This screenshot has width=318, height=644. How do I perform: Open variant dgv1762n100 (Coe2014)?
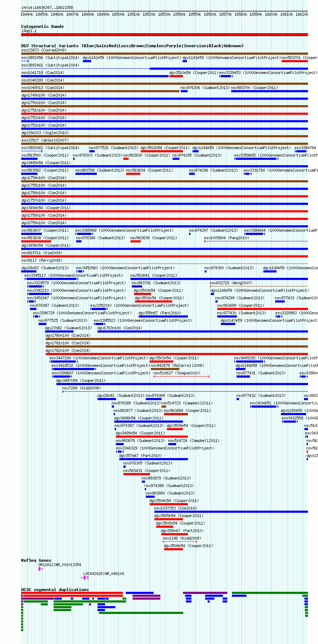click(68, 350)
